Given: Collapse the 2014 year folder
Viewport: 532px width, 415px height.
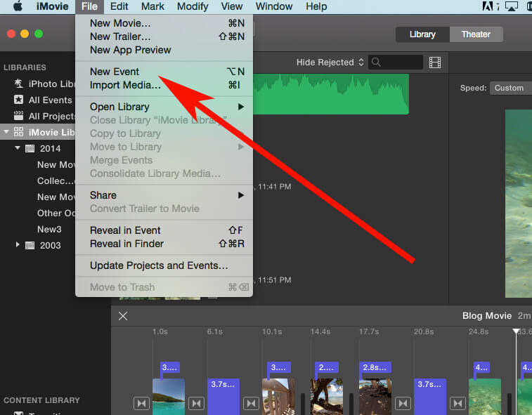Looking at the screenshot, I should coord(18,148).
